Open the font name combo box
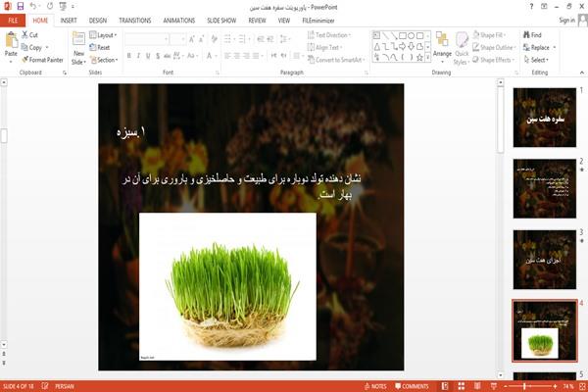This screenshot has width=588, height=392. [146, 39]
